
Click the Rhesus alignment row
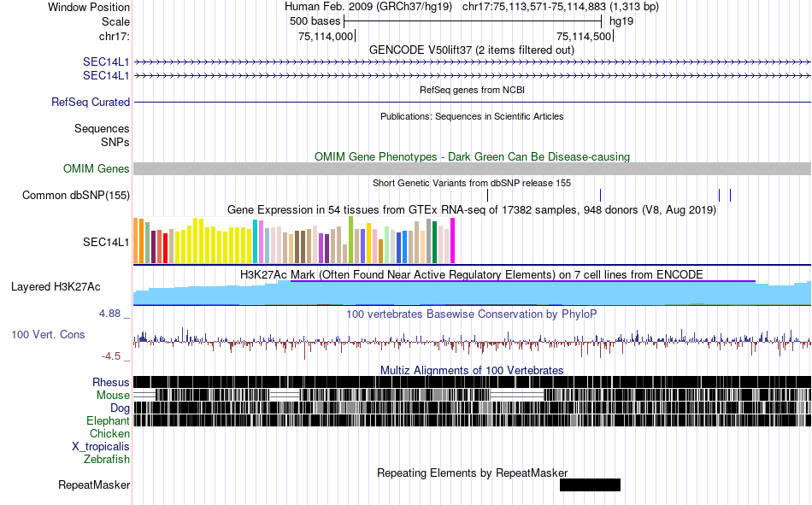coord(473,382)
